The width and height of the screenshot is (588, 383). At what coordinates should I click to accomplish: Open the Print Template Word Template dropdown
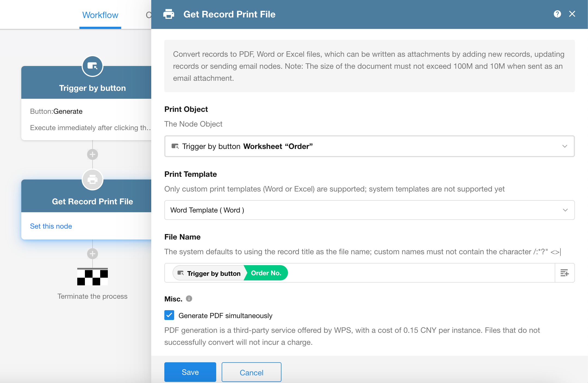[369, 210]
